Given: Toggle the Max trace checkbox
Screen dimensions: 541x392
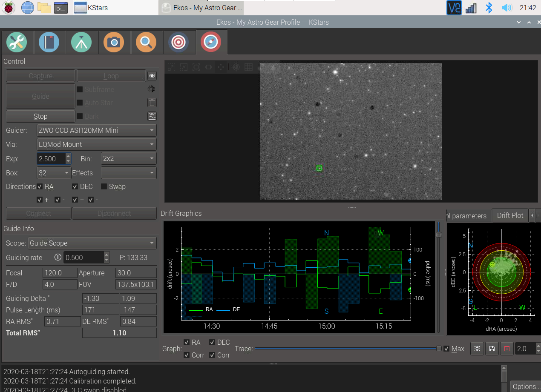Looking at the screenshot, I should (446, 349).
